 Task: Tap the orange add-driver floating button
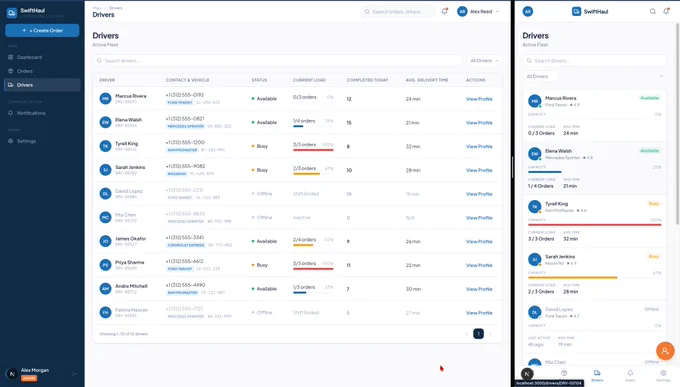(665, 351)
